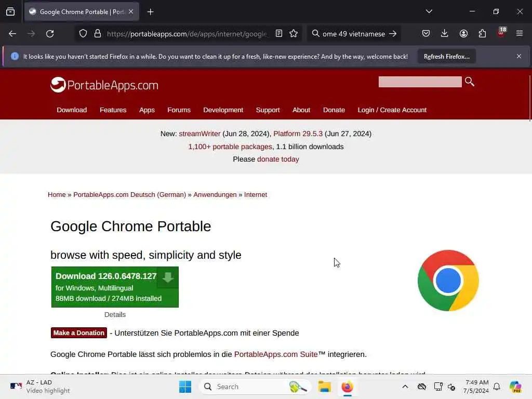Screen dimensions: 532x399
Task: Go back with the back arrow
Action: click(12, 34)
